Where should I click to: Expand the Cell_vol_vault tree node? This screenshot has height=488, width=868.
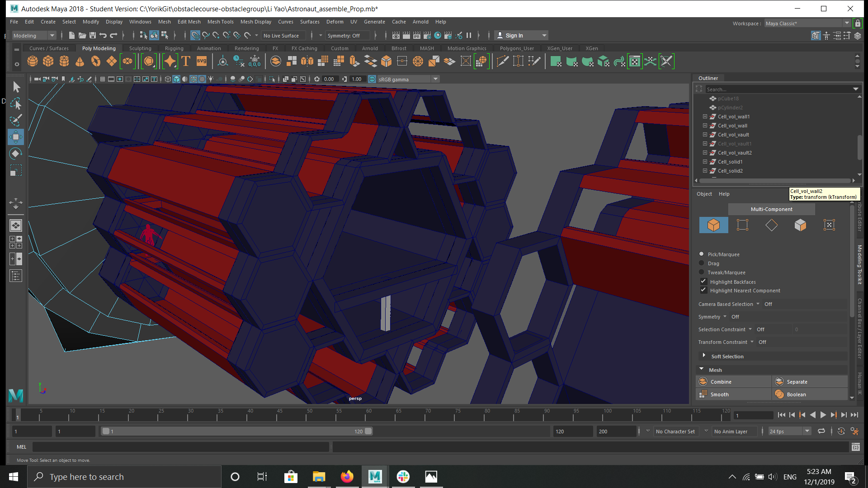705,135
